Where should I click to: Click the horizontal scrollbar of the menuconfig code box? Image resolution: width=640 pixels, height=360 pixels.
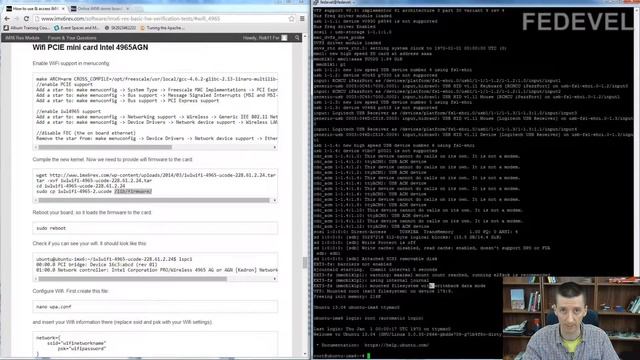tap(105, 147)
